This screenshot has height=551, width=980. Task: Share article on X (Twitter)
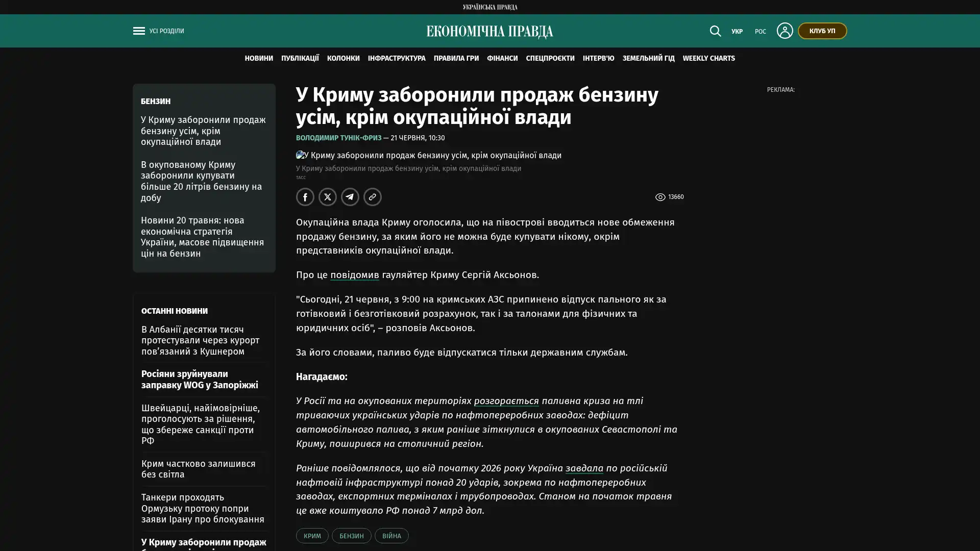[328, 197]
